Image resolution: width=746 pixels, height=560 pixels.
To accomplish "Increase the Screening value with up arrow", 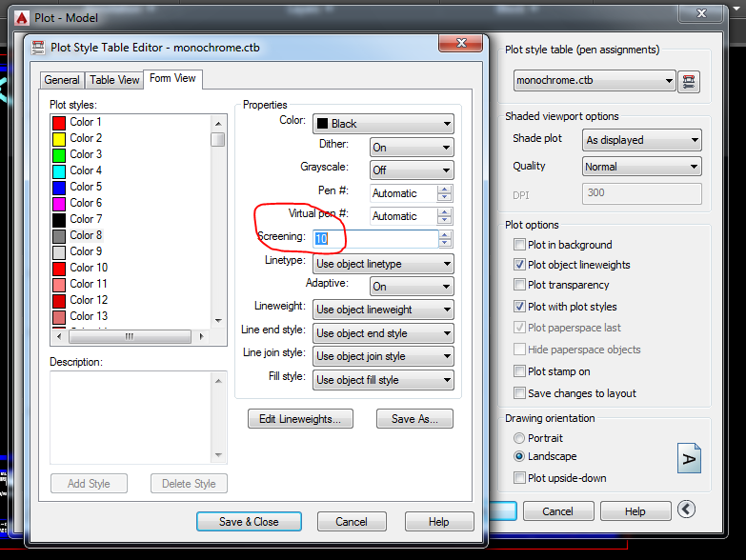I will tap(445, 235).
